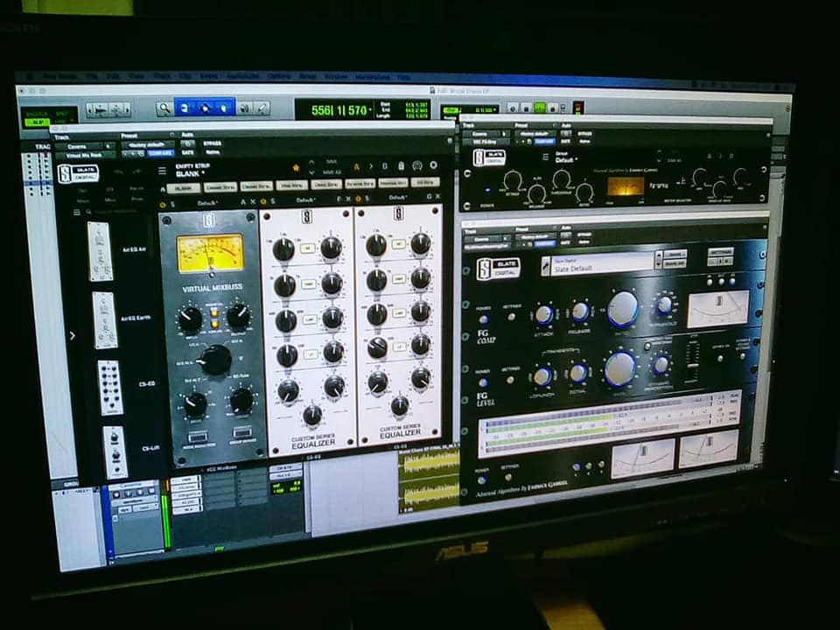Image resolution: width=840 pixels, height=630 pixels.
Task: Click the Settings button on FG-X plugin
Action: pyautogui.click(x=722, y=252)
